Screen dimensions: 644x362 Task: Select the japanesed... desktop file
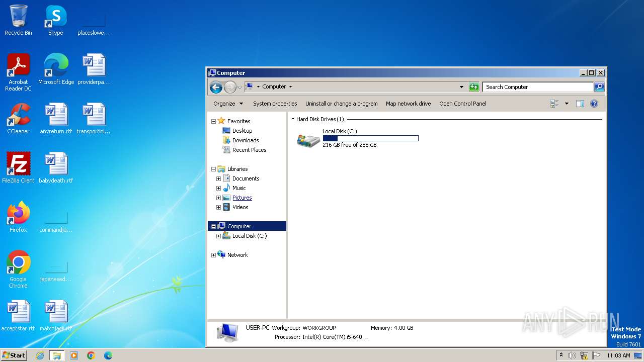click(x=56, y=270)
